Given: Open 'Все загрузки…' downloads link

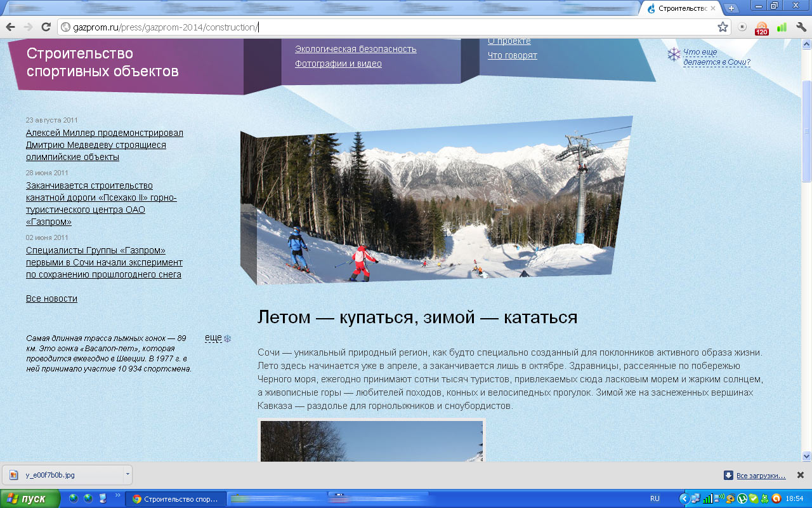Looking at the screenshot, I should (760, 475).
